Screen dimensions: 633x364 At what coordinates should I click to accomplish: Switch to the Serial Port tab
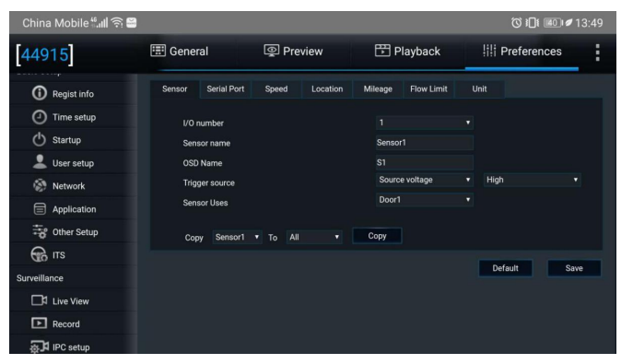click(225, 89)
